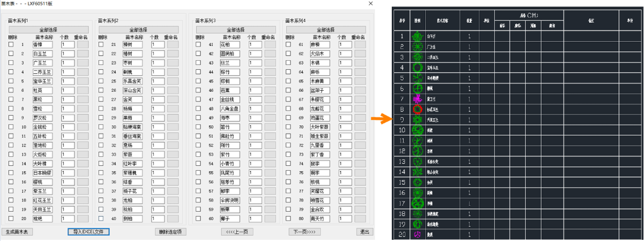Tick the delete checkbox for 香樟 (row 1)

[11, 44]
